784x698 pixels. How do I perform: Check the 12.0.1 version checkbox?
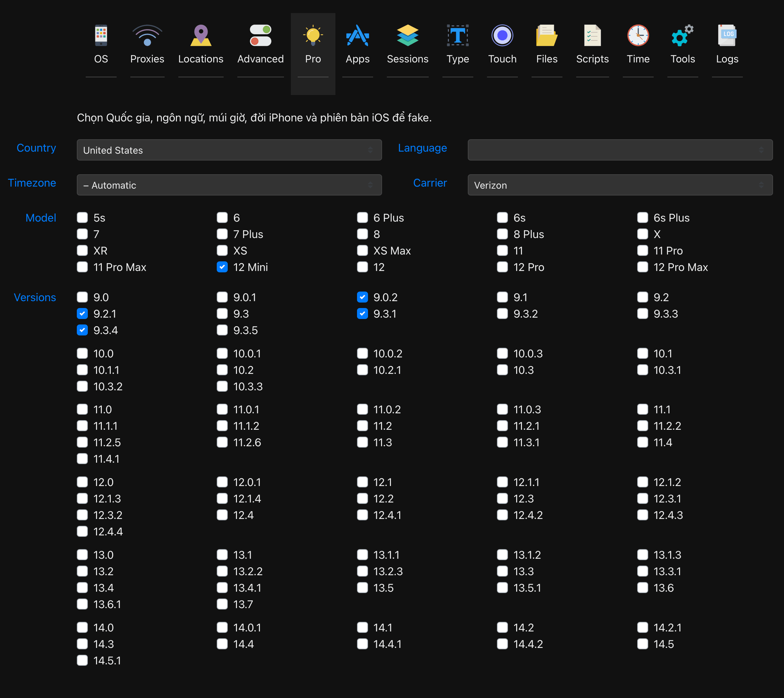click(x=222, y=482)
